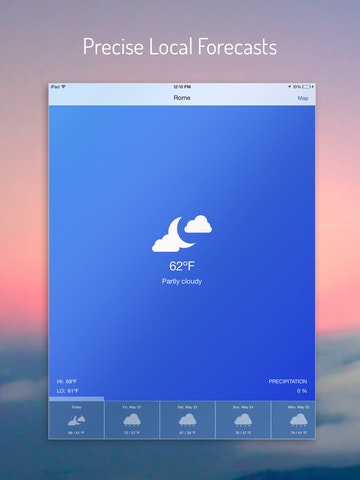The height and width of the screenshot is (480, 360).
Task: Click the rain cloud icon for Saturday
Action: point(187,420)
